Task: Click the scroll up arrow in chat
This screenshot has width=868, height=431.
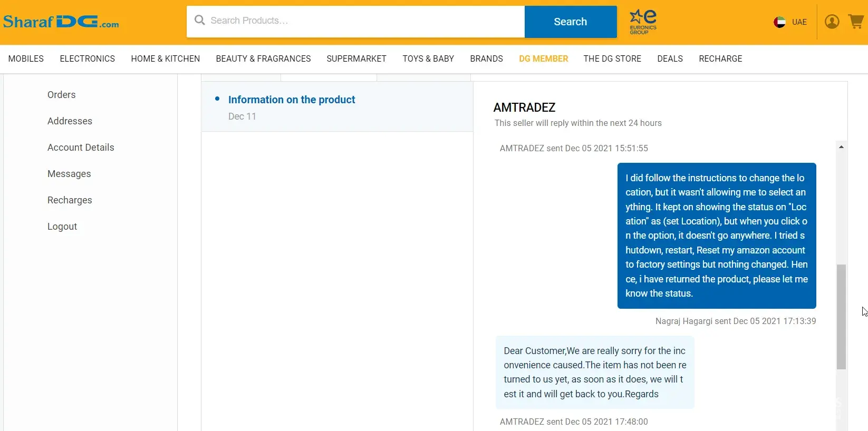Action: click(841, 147)
